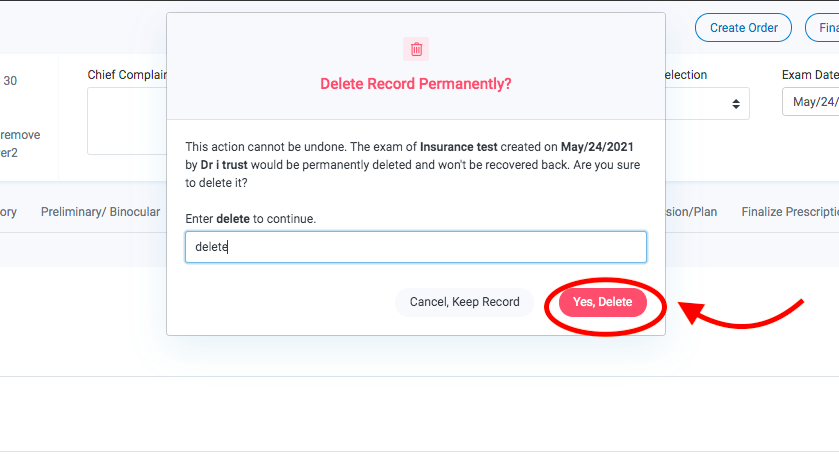Focus the delete confirmation text field
The width and height of the screenshot is (839, 454).
point(416,247)
